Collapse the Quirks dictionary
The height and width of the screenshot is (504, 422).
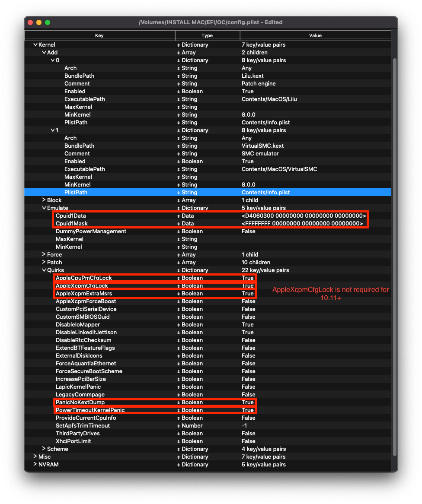[44, 270]
